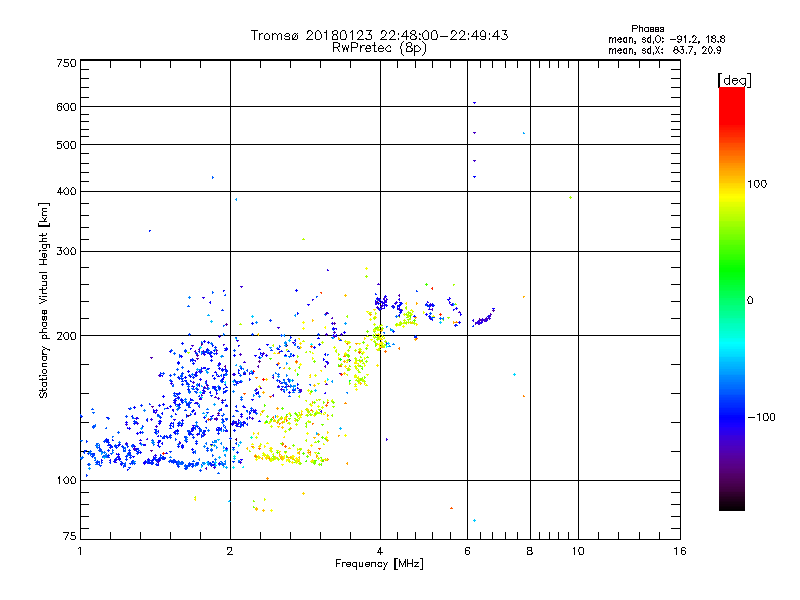Click the '400' y-axis tick label

click(x=66, y=191)
